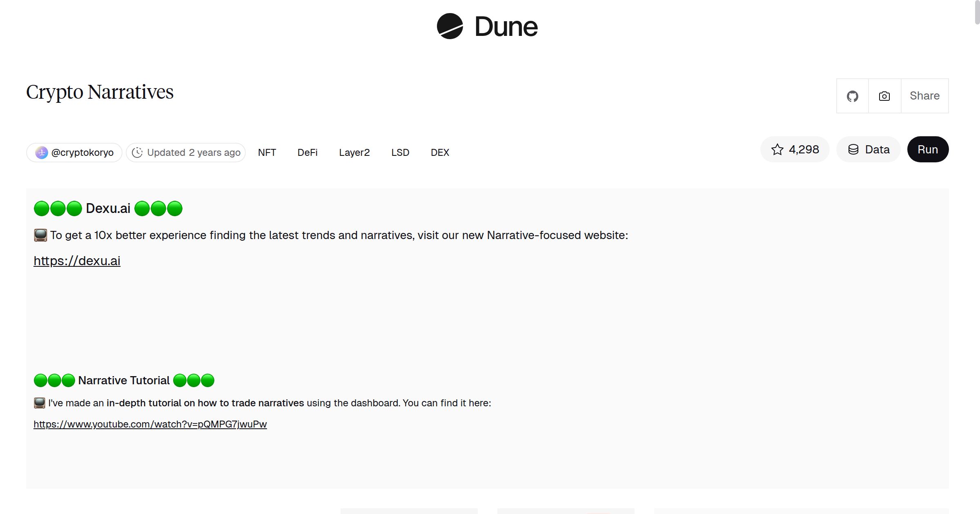Open the https://dexu.ai link

point(77,260)
